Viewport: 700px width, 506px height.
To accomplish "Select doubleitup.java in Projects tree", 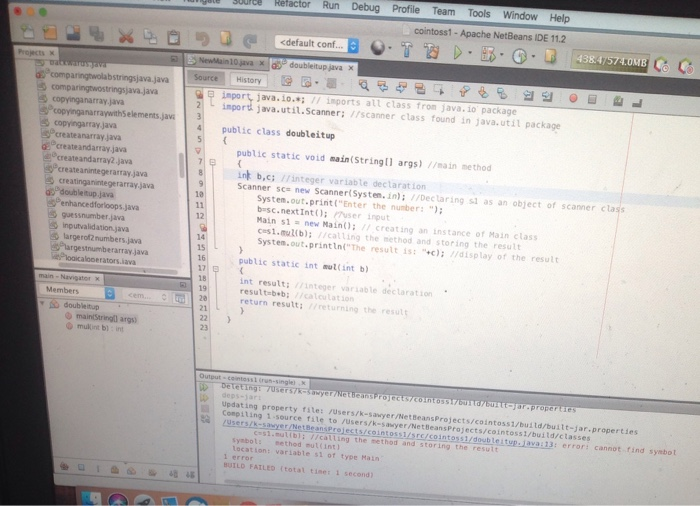I will click(x=86, y=193).
